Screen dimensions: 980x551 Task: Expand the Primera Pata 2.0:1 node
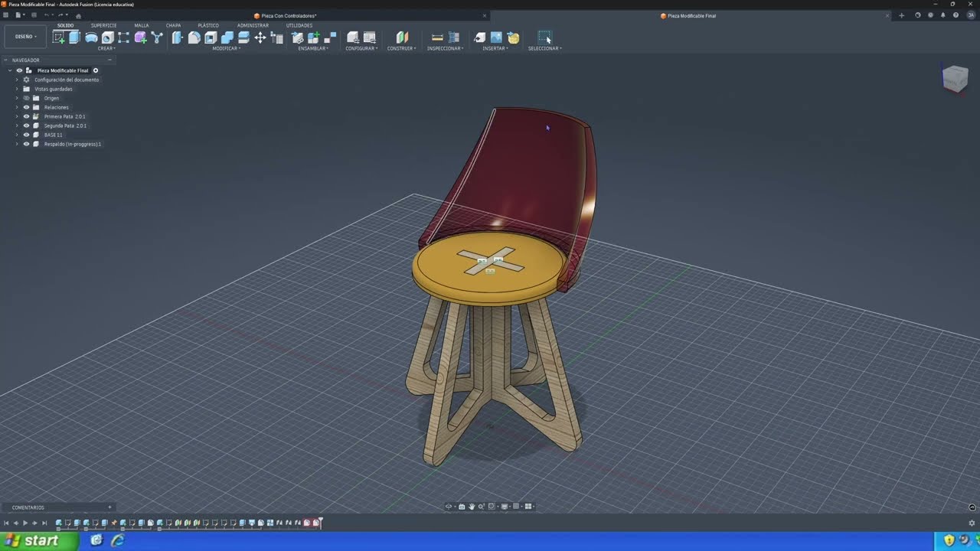click(17, 116)
